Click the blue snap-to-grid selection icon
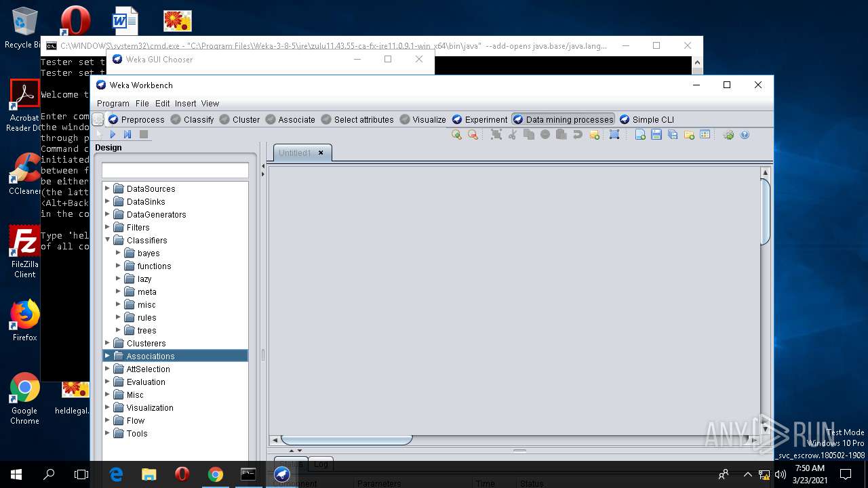This screenshot has height=488, width=868. pos(614,134)
